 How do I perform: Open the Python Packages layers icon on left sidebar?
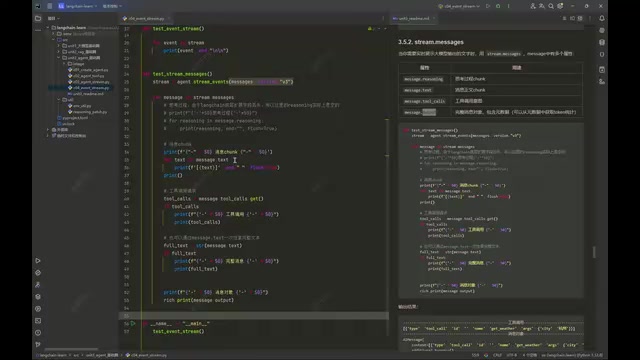pyautogui.click(x=38, y=297)
